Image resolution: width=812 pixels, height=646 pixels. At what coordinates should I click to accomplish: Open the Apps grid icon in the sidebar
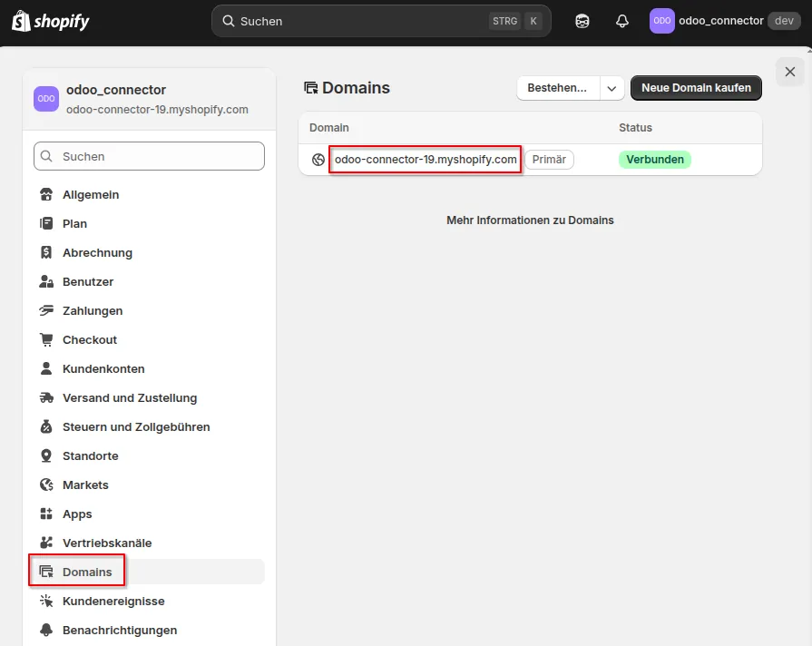click(46, 514)
